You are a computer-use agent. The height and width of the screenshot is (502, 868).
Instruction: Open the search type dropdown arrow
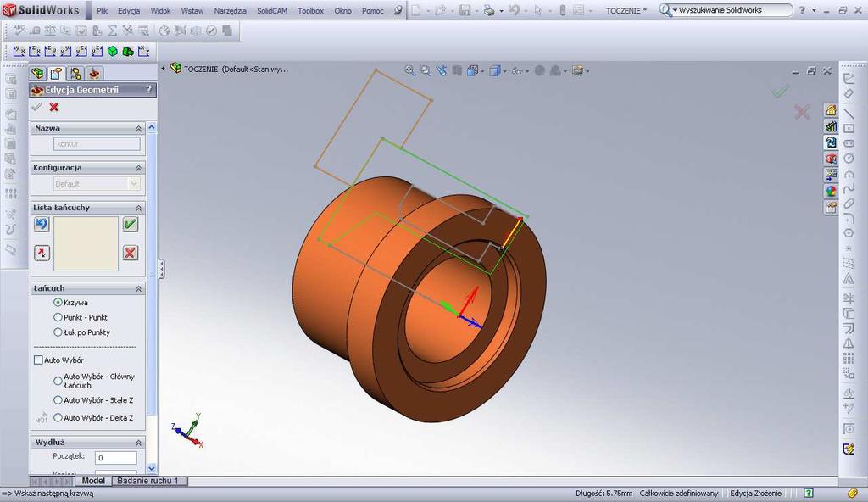click(675, 10)
